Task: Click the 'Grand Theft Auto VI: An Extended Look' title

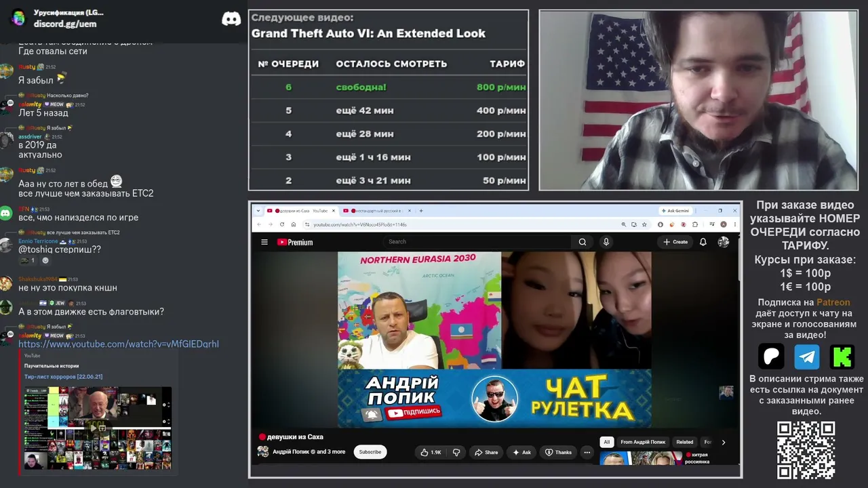Action: tap(368, 33)
